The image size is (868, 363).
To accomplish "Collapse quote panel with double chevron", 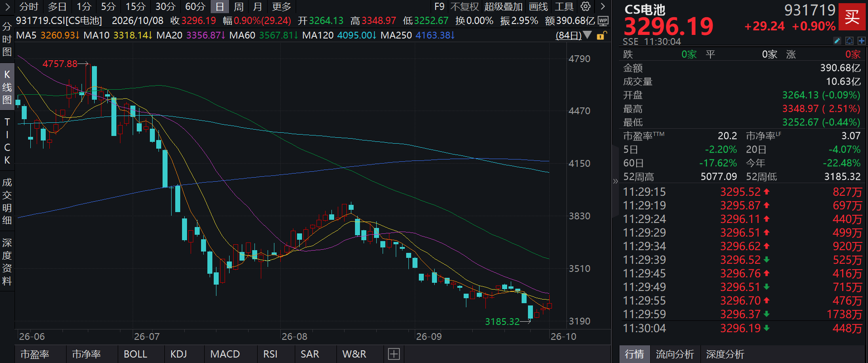I will pos(615,181).
